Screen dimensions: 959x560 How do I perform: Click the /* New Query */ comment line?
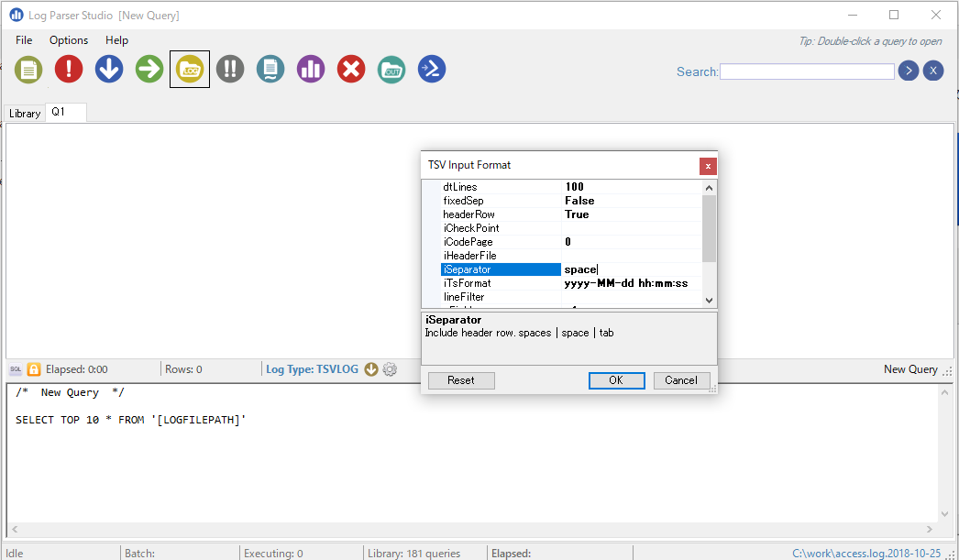[x=70, y=392]
